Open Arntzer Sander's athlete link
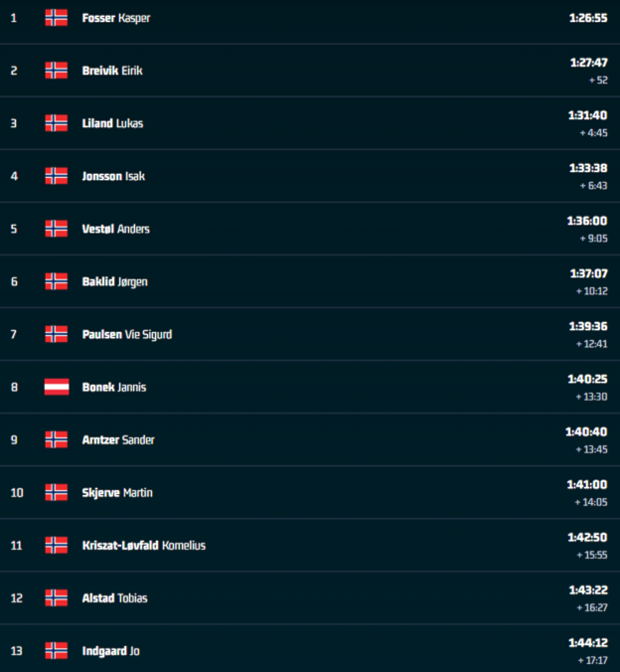This screenshot has height=672, width=620. coord(118,439)
